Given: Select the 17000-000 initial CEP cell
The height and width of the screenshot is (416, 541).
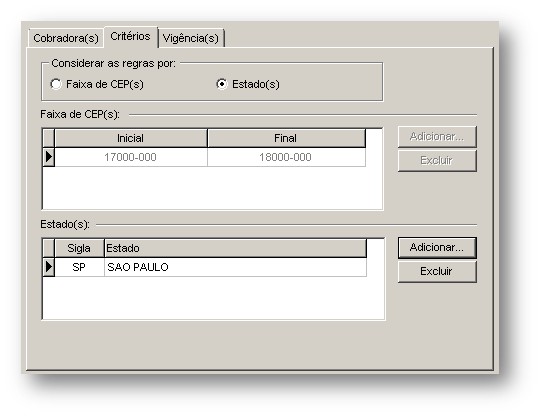Looking at the screenshot, I should coord(131,157).
